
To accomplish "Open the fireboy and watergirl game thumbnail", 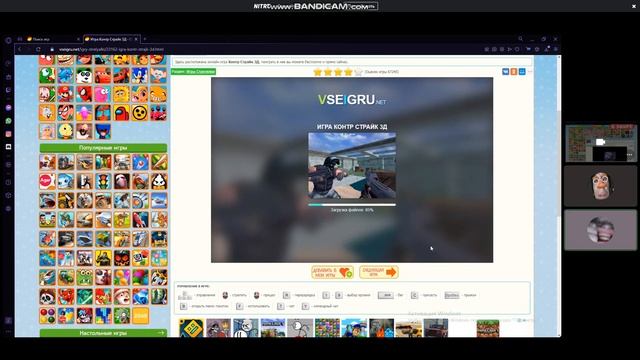I will point(381,328).
